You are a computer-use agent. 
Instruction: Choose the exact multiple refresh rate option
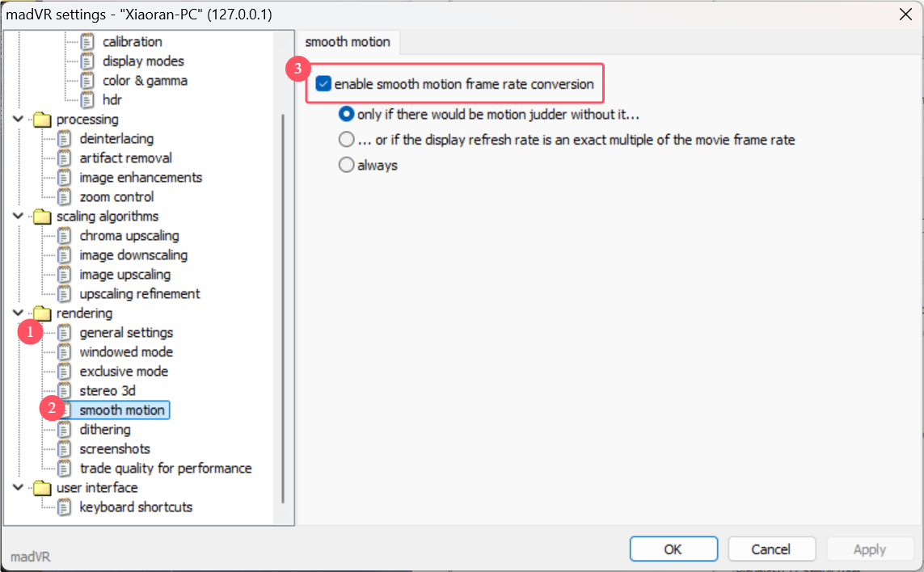tap(347, 140)
